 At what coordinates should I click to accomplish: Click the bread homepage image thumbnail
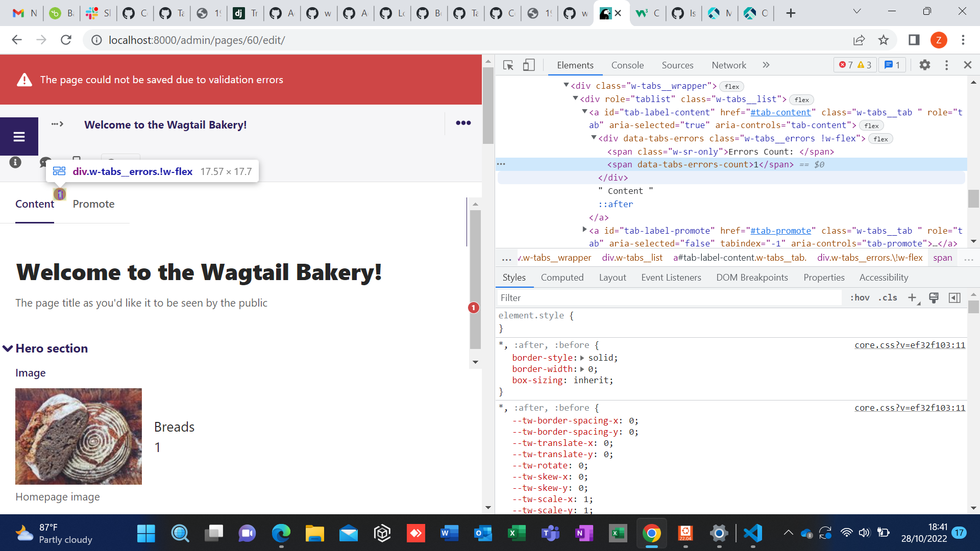coord(79,436)
